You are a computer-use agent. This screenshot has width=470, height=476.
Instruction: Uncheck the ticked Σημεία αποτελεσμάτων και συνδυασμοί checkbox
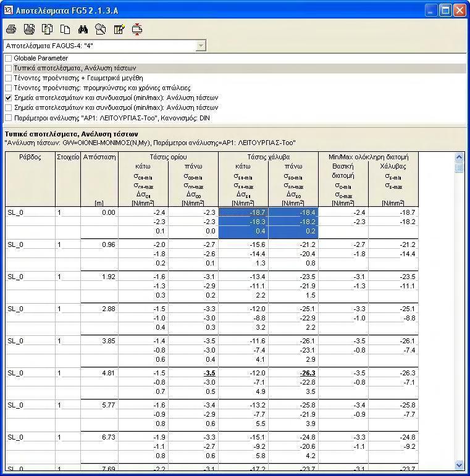(9, 98)
